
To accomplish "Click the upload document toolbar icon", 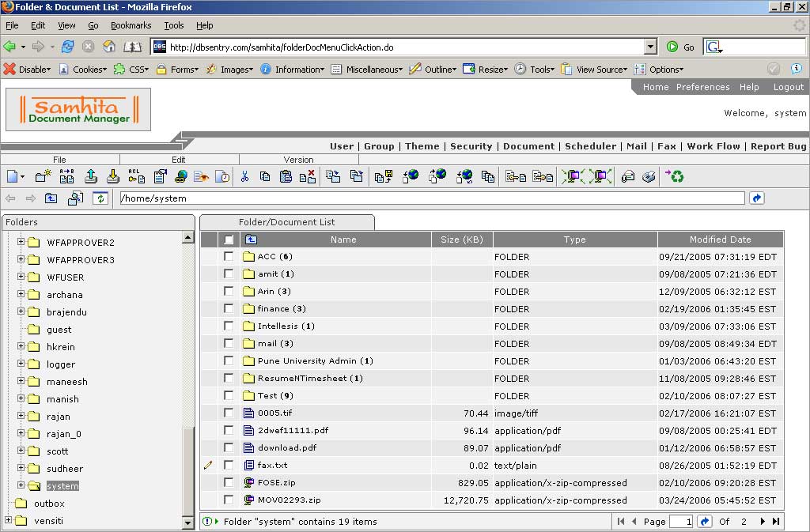I will coord(91,176).
